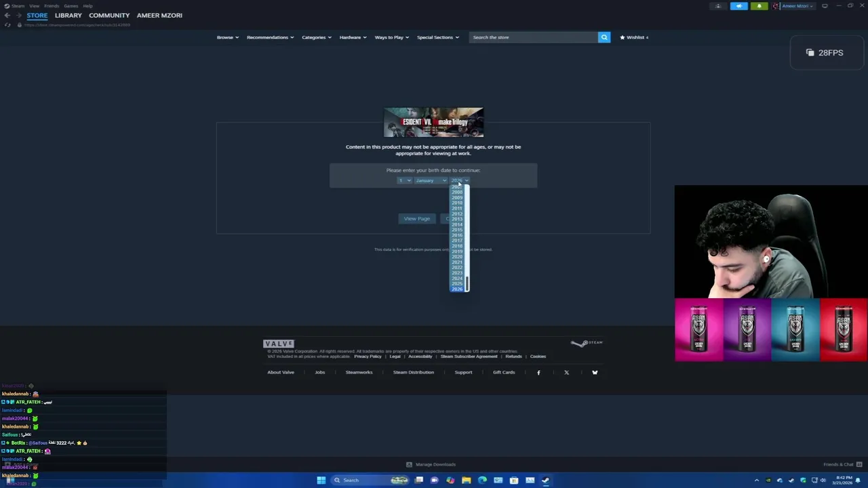Click the Steam icon in the taskbar
The height and width of the screenshot is (488, 868).
tap(545, 480)
